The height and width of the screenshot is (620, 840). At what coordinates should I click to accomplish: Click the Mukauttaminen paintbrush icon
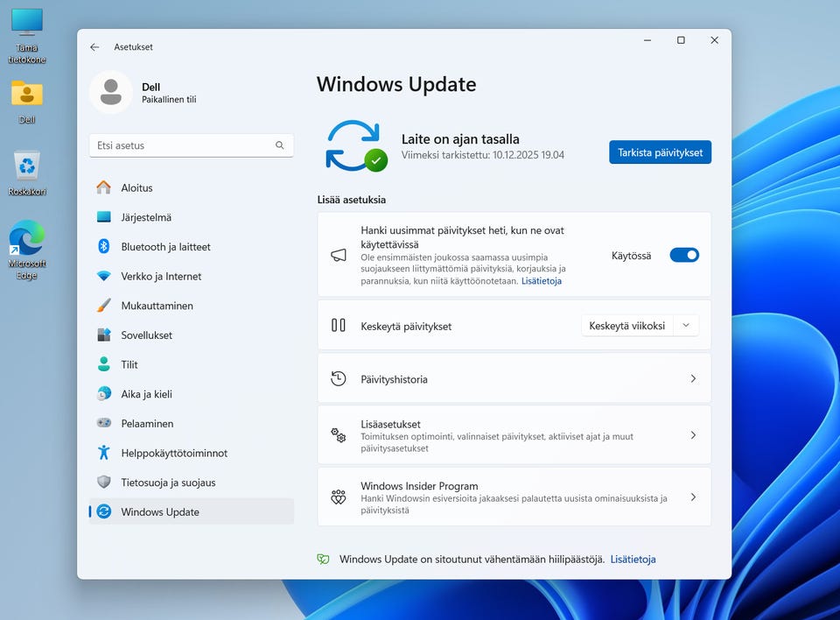(104, 306)
